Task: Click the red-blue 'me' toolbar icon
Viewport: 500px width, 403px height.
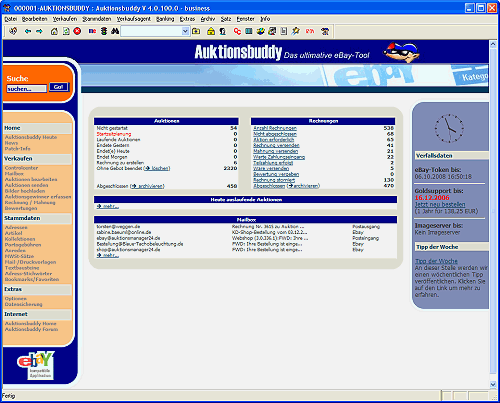Action: [92, 31]
